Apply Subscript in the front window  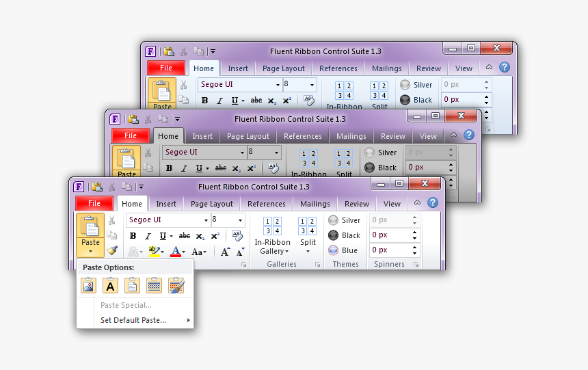(x=200, y=236)
